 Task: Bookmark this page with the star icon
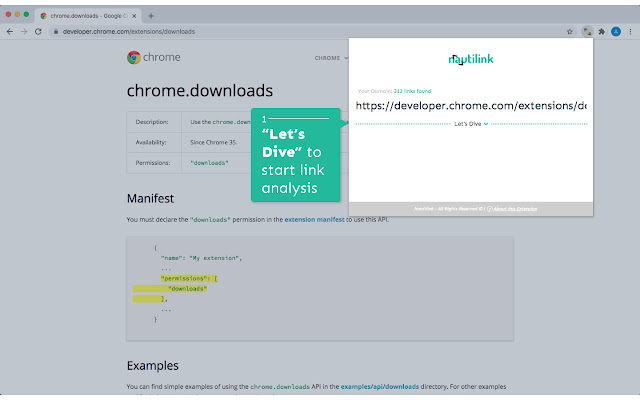[570, 31]
